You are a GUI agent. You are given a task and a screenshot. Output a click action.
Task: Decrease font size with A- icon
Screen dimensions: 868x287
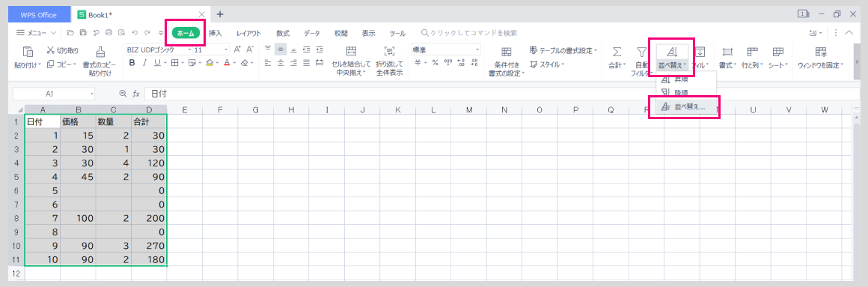pyautogui.click(x=250, y=49)
